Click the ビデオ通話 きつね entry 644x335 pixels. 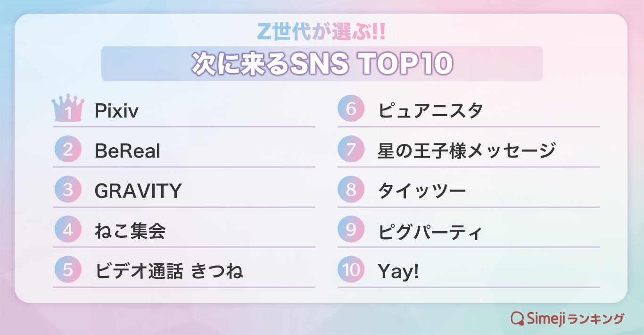(x=169, y=271)
